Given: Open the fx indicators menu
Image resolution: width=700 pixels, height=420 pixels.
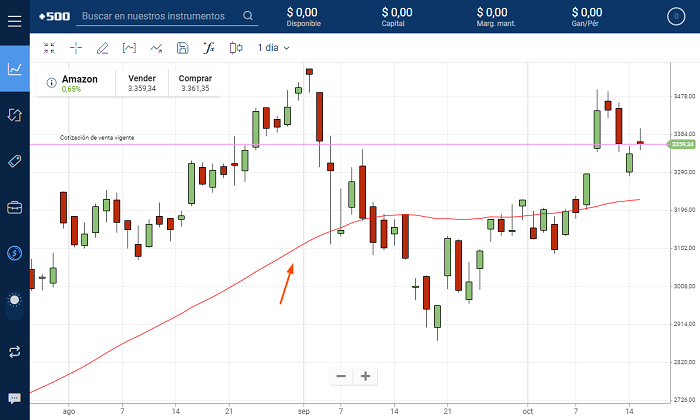Looking at the screenshot, I should 209,48.
